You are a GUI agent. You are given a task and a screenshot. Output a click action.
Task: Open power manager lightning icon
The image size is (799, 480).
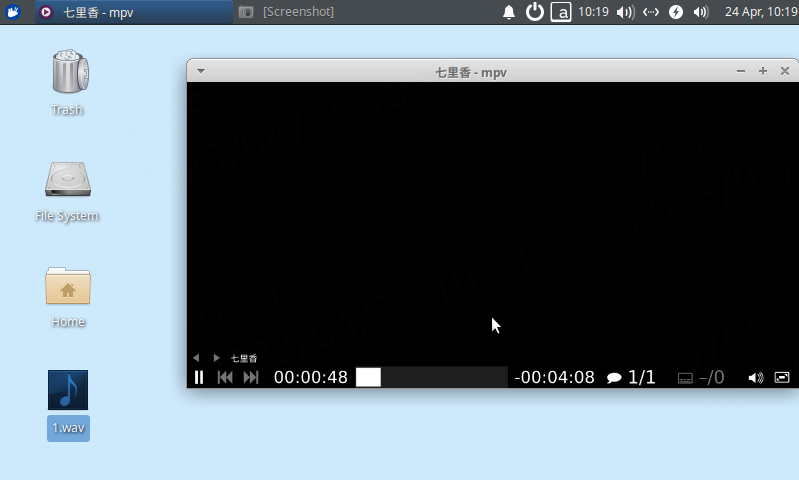(676, 12)
